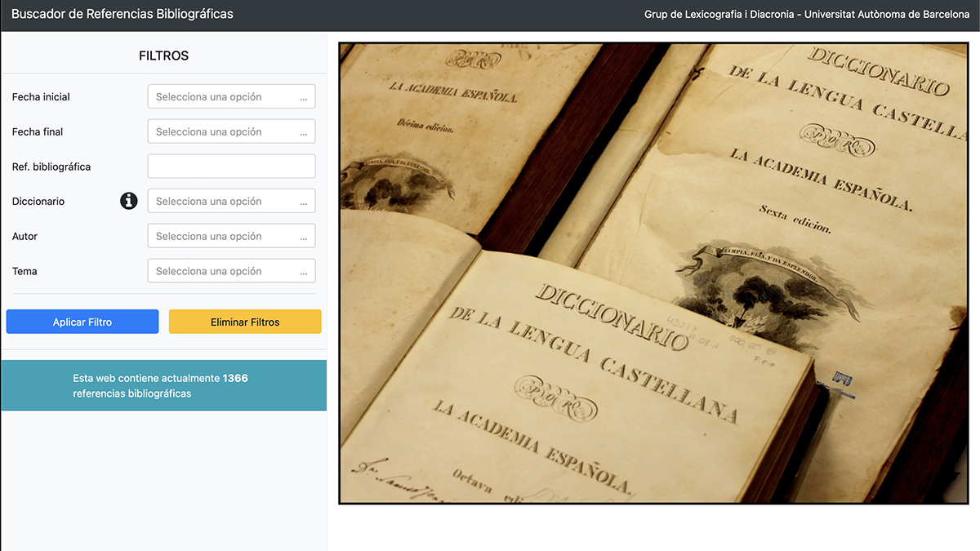Image resolution: width=980 pixels, height=551 pixels.
Task: Click the Buscador de Referencias Bibliográficas title
Action: pyautogui.click(x=122, y=14)
